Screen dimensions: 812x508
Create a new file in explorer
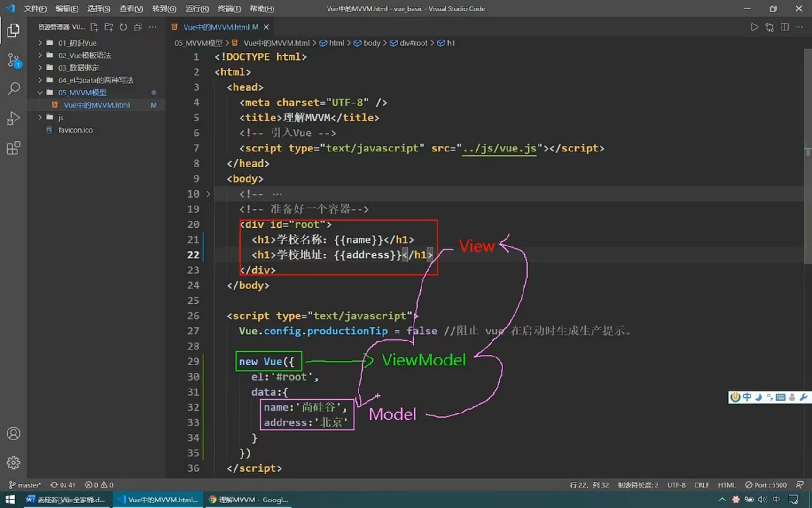click(x=94, y=27)
